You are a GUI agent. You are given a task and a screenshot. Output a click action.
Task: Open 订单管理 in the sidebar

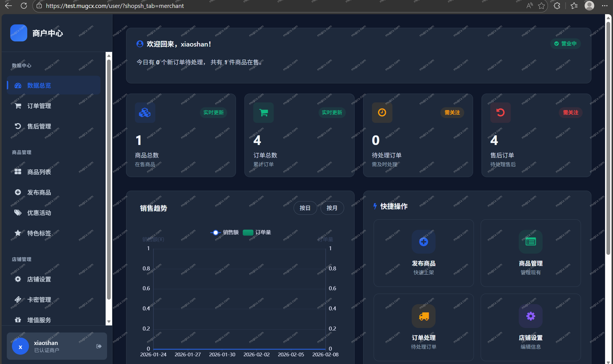tap(39, 106)
